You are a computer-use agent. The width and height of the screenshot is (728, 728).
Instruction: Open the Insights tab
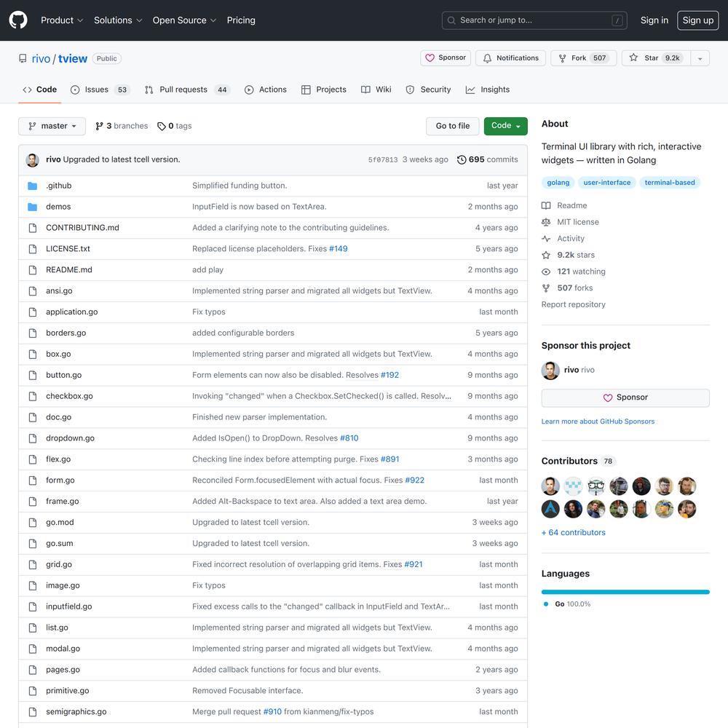[488, 90]
